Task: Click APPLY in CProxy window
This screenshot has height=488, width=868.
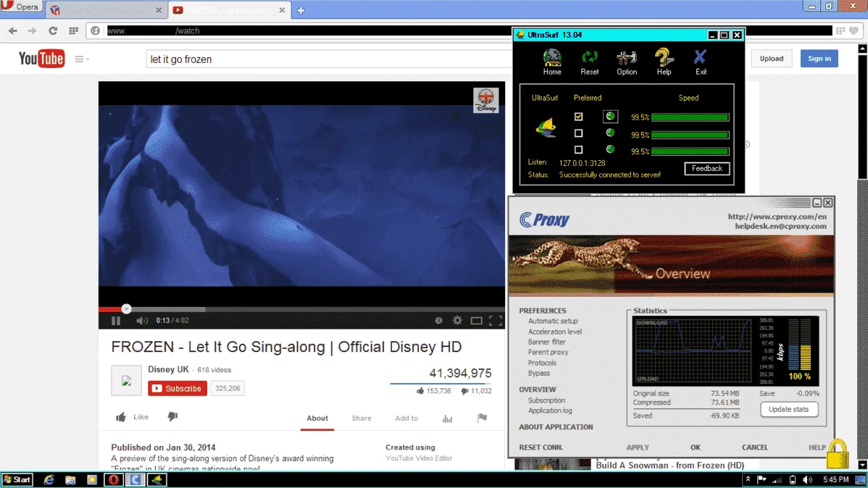Action: tap(638, 447)
